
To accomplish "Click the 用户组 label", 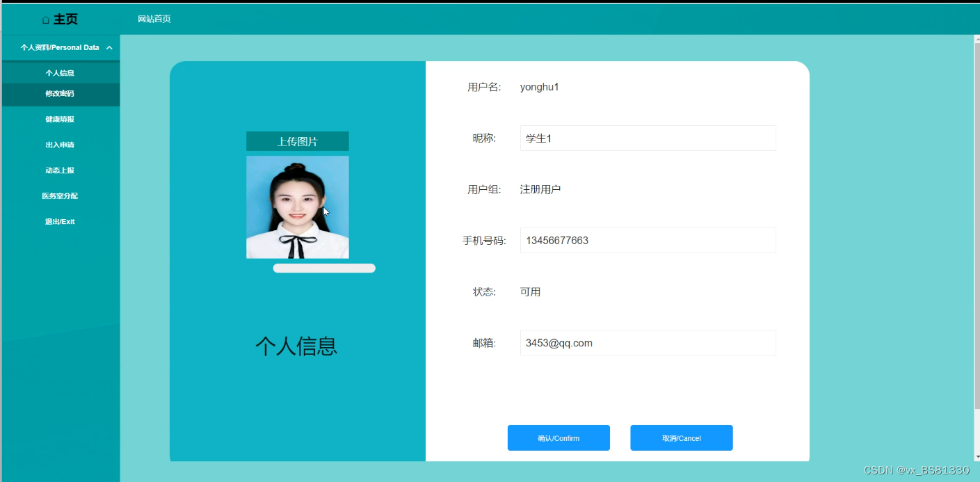I will pos(484,189).
